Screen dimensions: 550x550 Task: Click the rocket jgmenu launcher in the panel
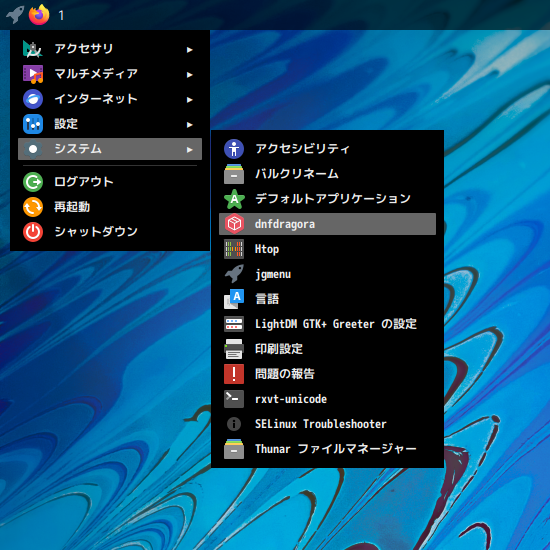(x=15, y=15)
